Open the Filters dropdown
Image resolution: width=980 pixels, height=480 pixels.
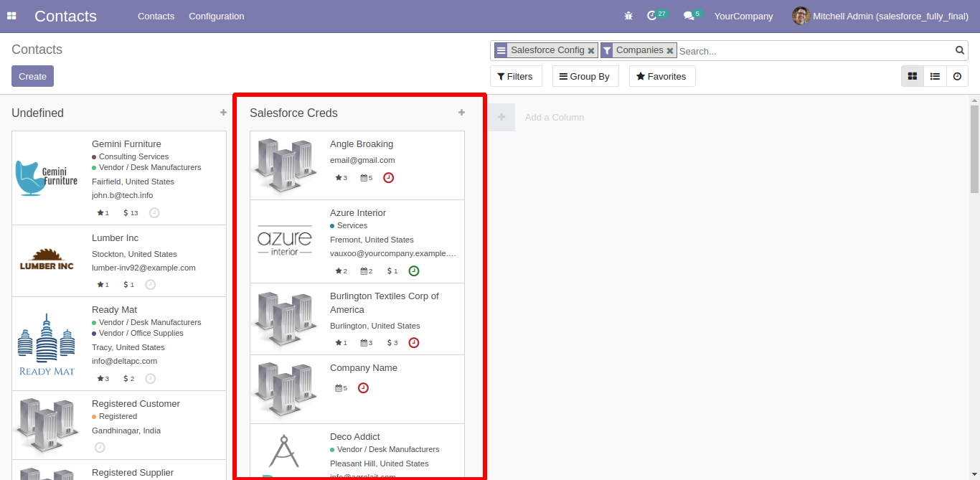[516, 76]
